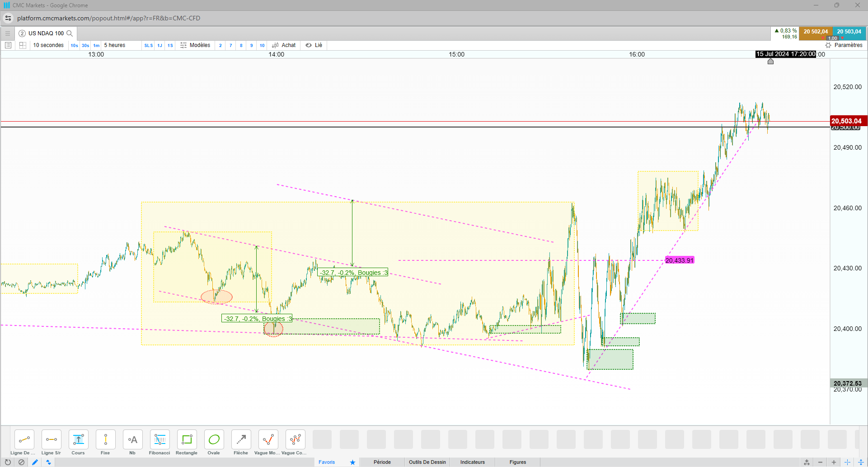Toggle the blue pencil drawing mode

point(35,462)
